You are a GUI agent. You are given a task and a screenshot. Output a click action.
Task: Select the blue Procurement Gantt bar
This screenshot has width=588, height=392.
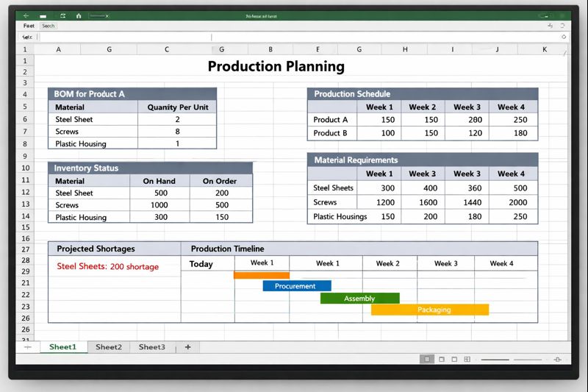tap(297, 286)
